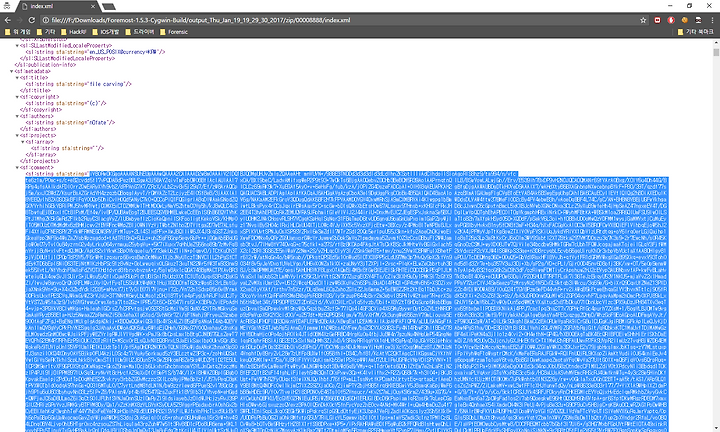Click the closing </sf:title> tag
The image size is (720, 432).
[x=35, y=91]
